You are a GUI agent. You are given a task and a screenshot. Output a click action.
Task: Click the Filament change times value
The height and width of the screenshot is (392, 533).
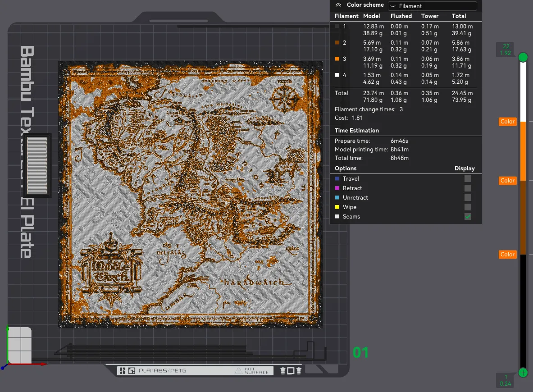coord(401,109)
